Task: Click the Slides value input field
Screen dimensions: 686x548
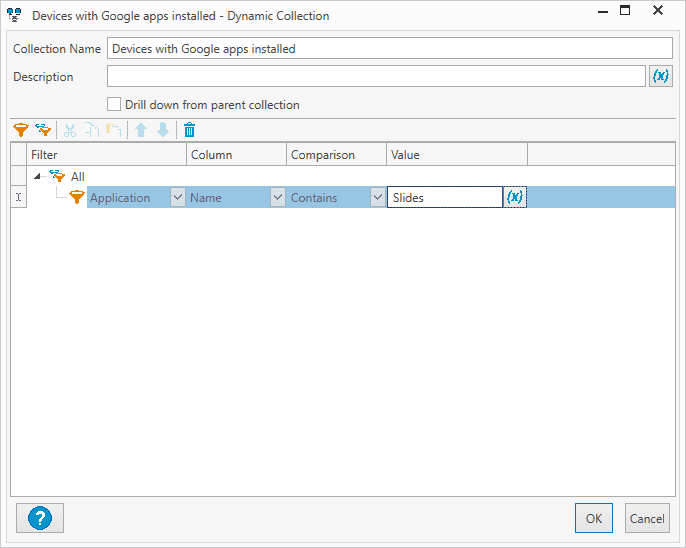Action: point(445,197)
